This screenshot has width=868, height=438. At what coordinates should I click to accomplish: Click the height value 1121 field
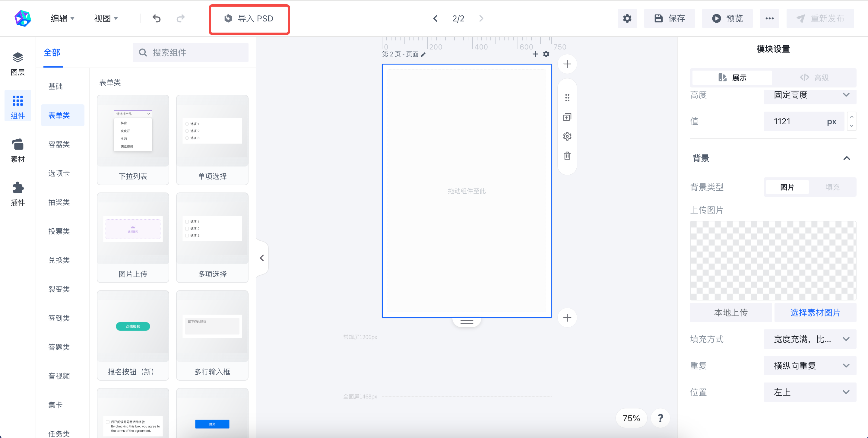point(804,121)
